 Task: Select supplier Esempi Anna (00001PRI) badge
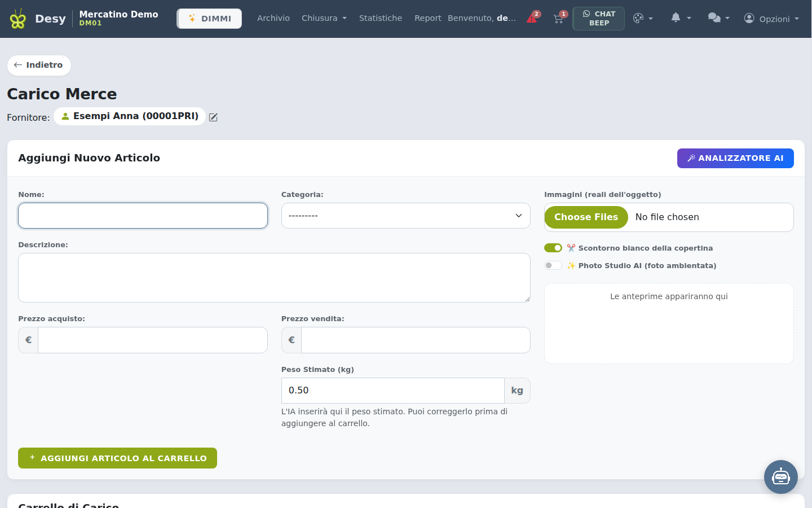pos(130,116)
